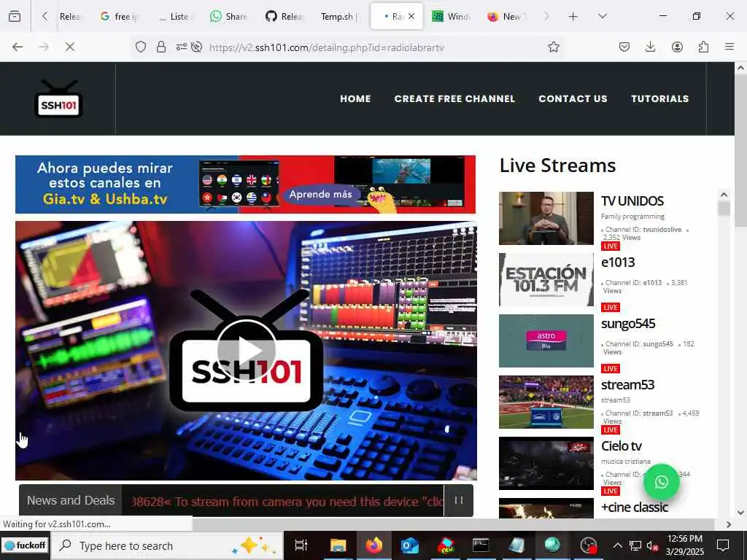Click the Aprende más button
Viewport: 747px width, 560px height.
pyautogui.click(x=321, y=194)
